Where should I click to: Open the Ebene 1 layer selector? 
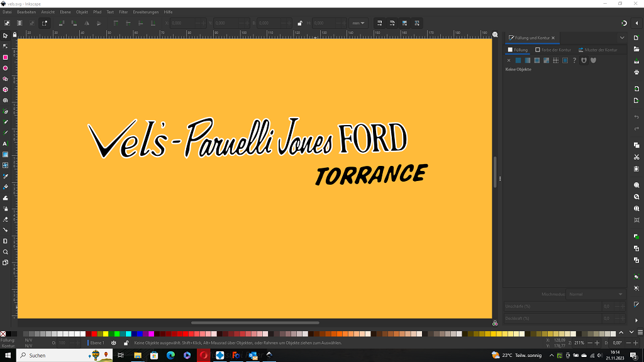pos(97,343)
